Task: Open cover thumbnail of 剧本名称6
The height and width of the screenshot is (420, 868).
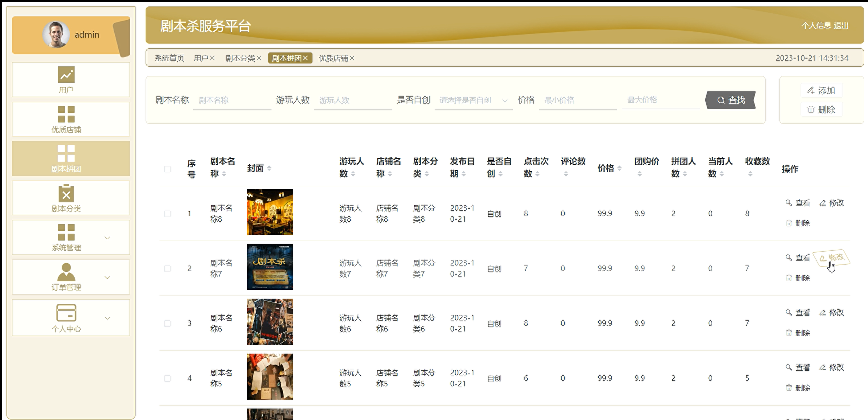Action: pos(270,322)
